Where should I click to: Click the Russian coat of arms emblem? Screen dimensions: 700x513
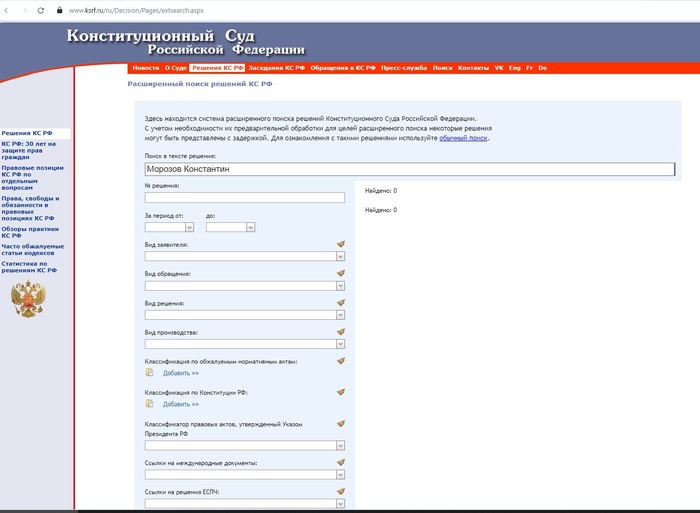(28, 299)
